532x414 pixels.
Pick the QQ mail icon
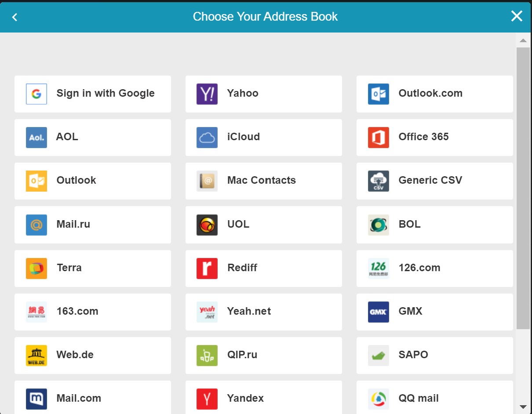[x=379, y=399]
